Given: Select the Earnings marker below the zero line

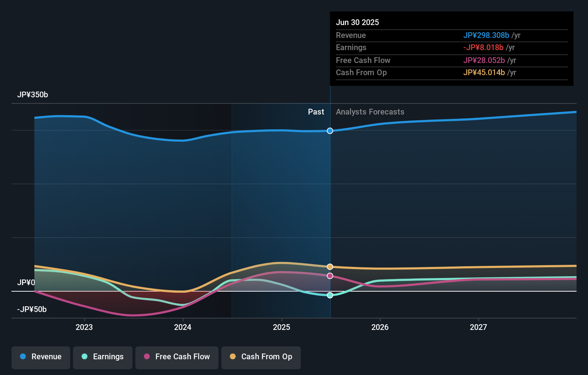Looking at the screenshot, I should (330, 295).
